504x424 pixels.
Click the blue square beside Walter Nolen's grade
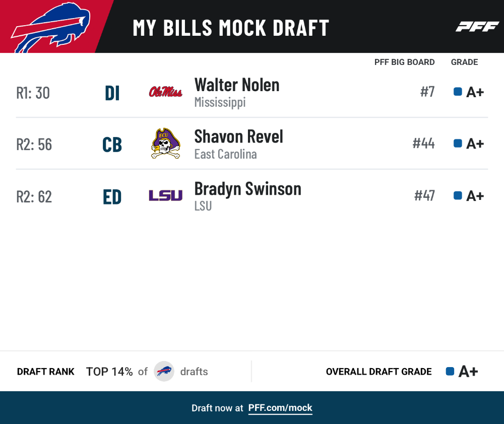click(x=458, y=92)
